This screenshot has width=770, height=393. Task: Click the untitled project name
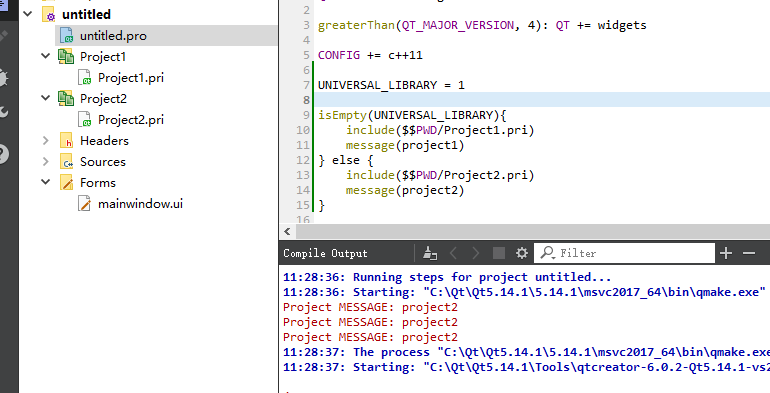coord(86,14)
